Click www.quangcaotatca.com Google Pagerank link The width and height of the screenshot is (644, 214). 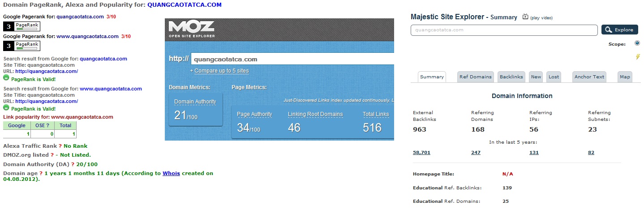[87, 36]
